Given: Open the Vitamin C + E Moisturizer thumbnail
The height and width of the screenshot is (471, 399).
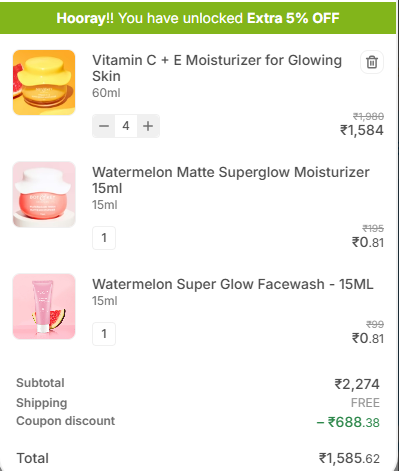Looking at the screenshot, I should [44, 82].
